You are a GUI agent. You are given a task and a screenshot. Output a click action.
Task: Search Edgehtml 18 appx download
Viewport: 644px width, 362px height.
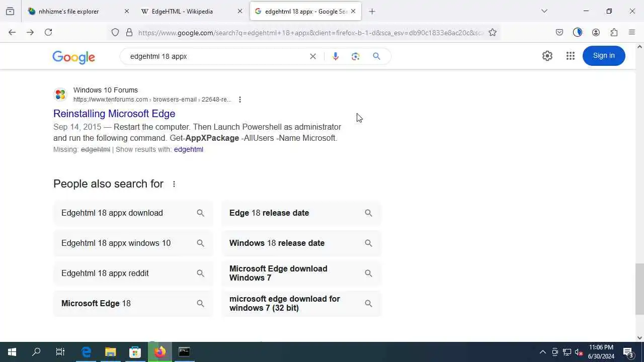pyautogui.click(x=133, y=213)
